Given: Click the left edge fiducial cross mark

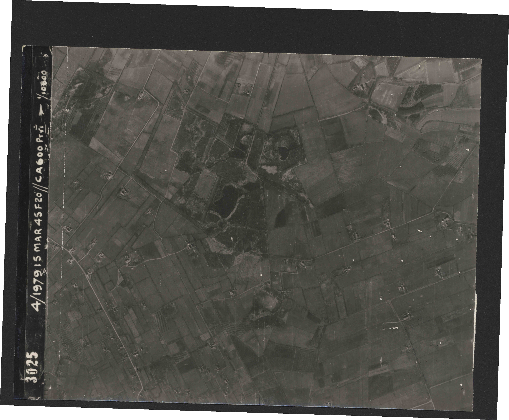Looking at the screenshot, I should pos(60,225).
